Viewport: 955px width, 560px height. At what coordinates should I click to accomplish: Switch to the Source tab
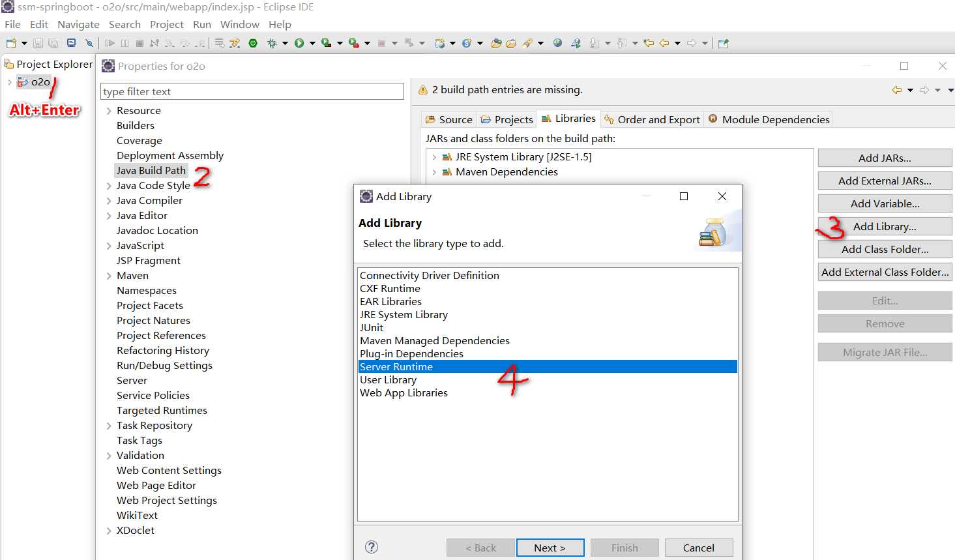click(x=448, y=119)
